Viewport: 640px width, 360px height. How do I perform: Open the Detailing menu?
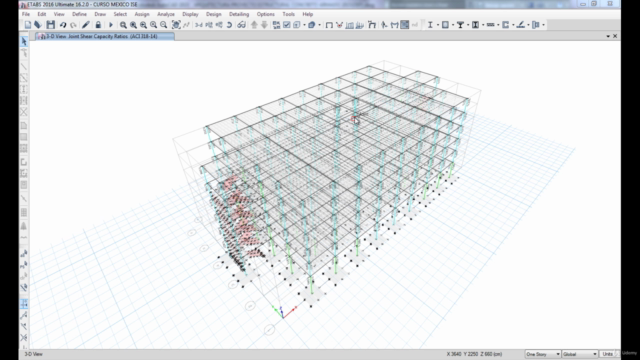[239, 14]
